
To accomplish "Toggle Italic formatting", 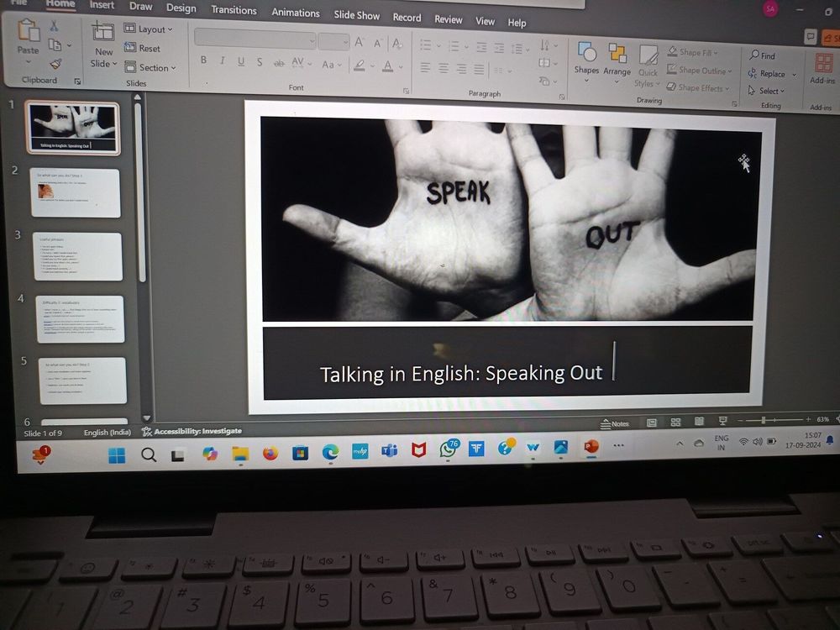I will coord(222,61).
